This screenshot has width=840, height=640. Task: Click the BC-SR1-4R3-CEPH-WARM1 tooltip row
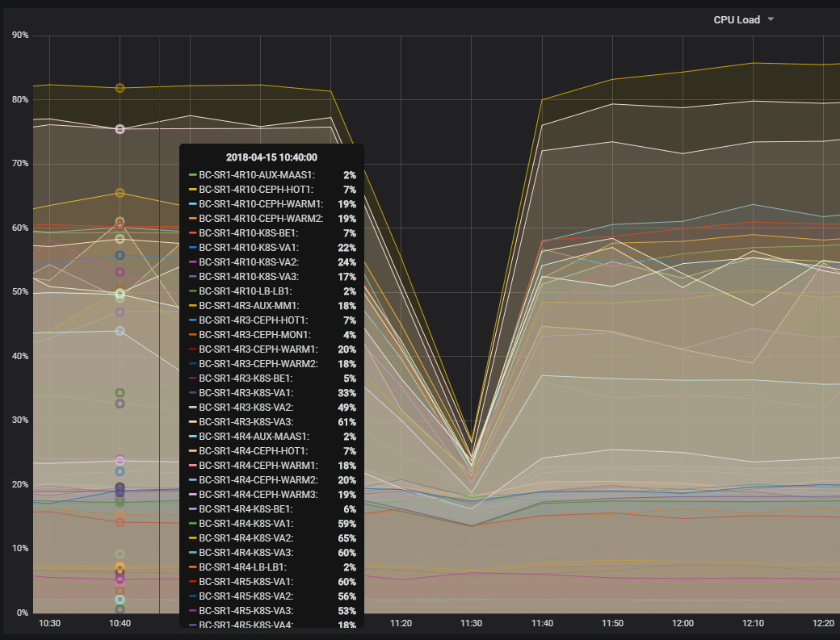click(272, 349)
